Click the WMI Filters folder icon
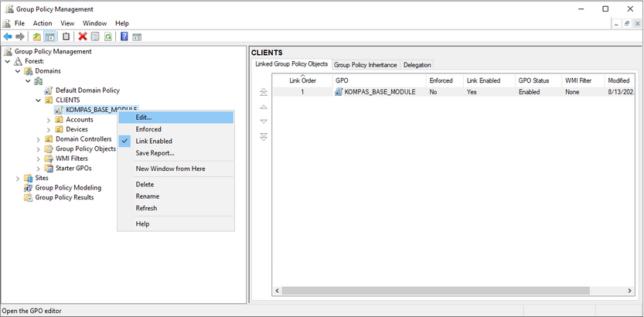The width and height of the screenshot is (644, 317). coord(49,158)
